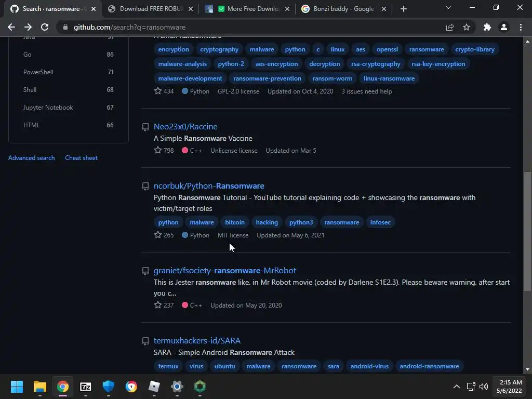Click star icon showing 434 stars

158,91
